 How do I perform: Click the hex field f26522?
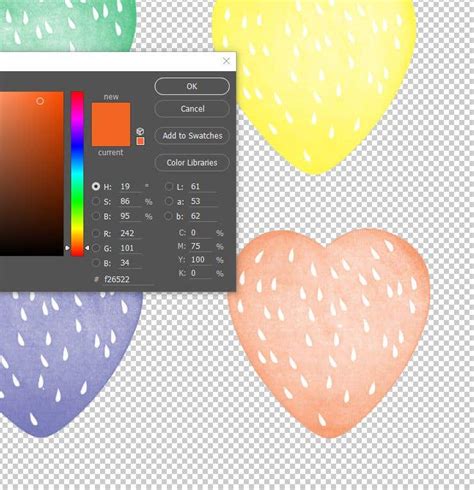coord(128,279)
